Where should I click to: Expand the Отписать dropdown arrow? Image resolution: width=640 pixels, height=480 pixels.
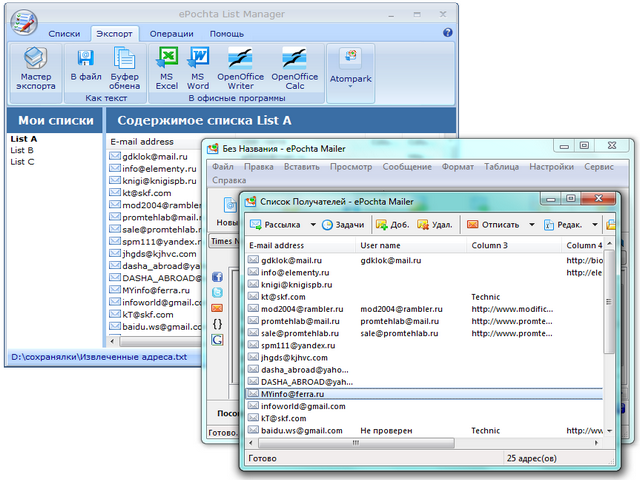click(x=531, y=224)
